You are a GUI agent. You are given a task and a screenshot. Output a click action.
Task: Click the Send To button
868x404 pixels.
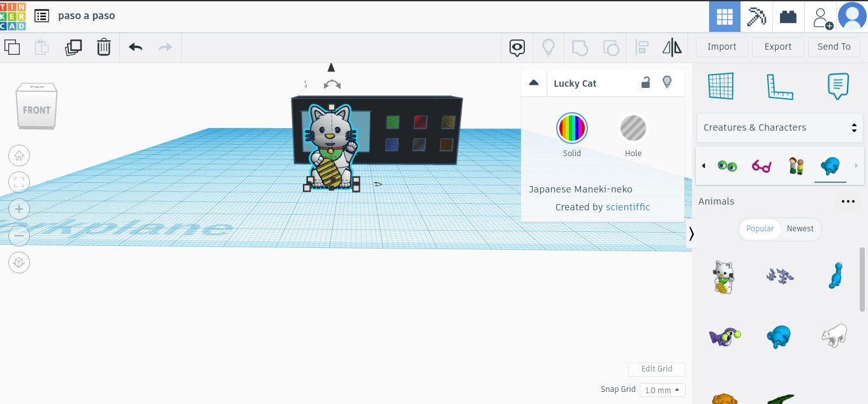coord(834,47)
